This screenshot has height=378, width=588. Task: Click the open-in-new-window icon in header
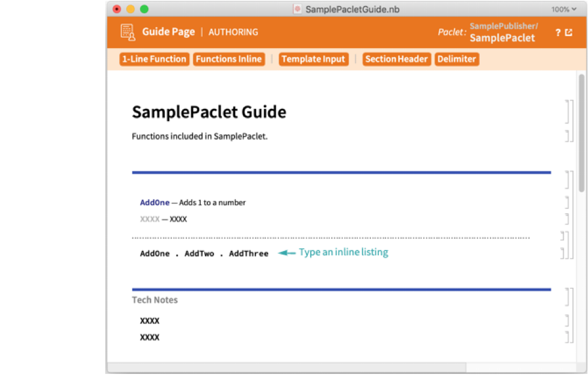tap(569, 33)
